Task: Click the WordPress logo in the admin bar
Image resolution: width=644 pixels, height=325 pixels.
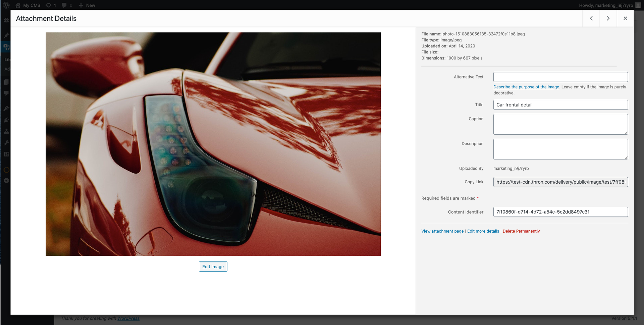Action: pos(6,5)
